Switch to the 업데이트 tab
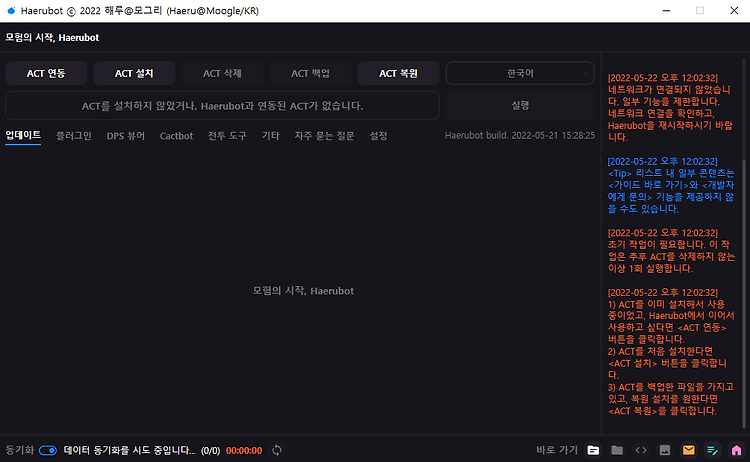Image resolution: width=750 pixels, height=462 pixels. (23, 135)
